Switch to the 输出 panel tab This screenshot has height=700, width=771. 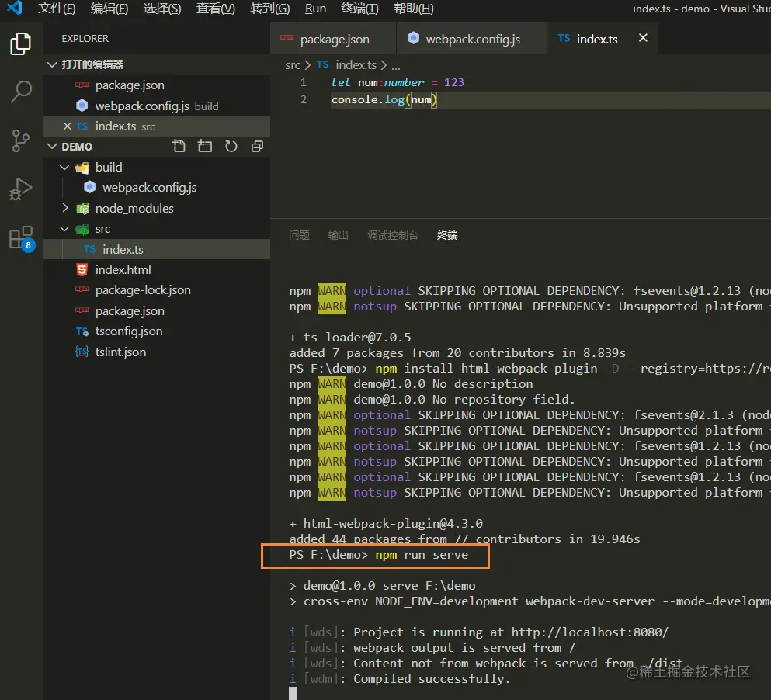coord(338,235)
